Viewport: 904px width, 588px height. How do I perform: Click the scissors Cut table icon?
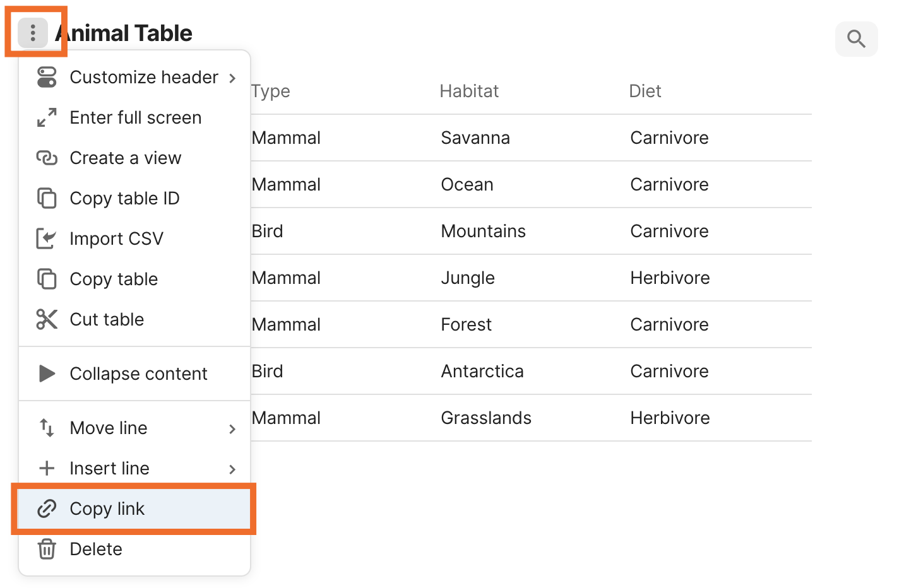[x=47, y=320]
